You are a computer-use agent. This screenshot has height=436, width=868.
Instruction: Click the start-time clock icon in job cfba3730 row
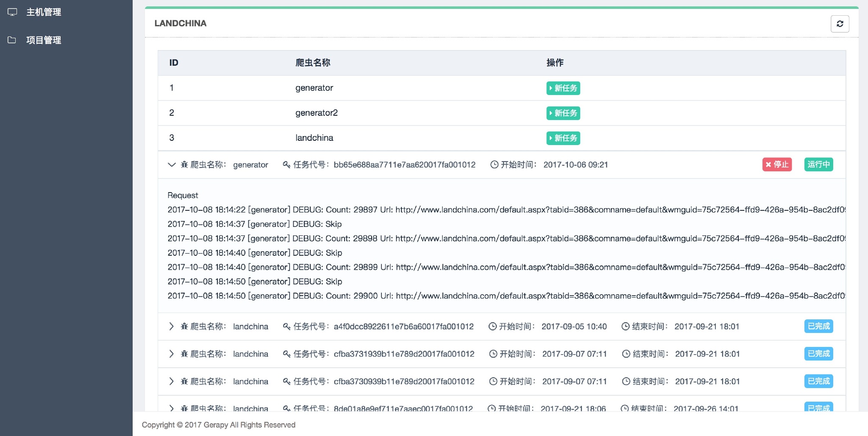(493, 381)
